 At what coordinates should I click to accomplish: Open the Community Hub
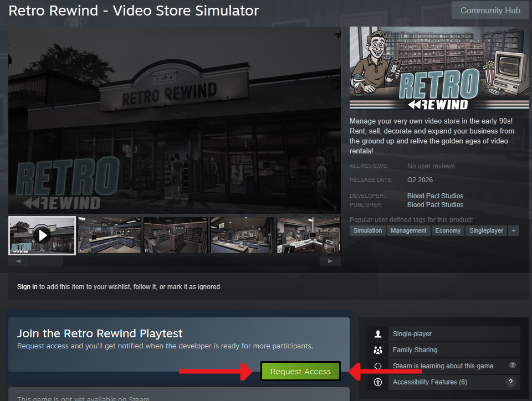point(490,11)
